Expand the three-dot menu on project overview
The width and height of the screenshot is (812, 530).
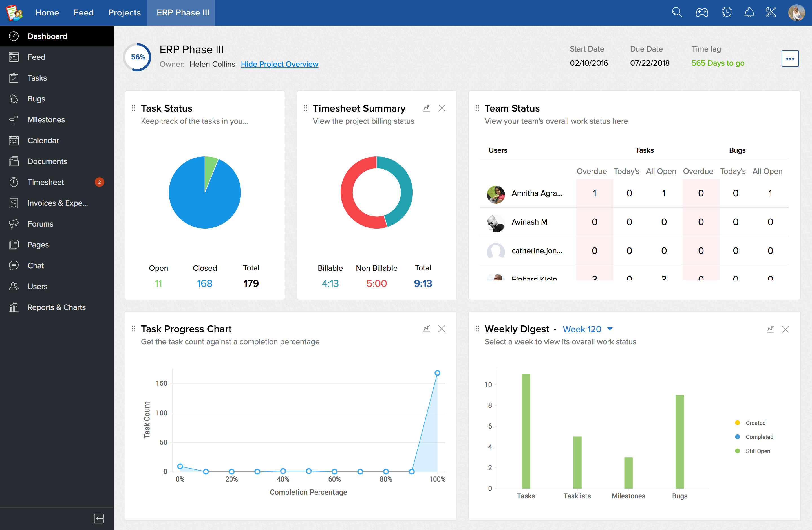pos(790,59)
